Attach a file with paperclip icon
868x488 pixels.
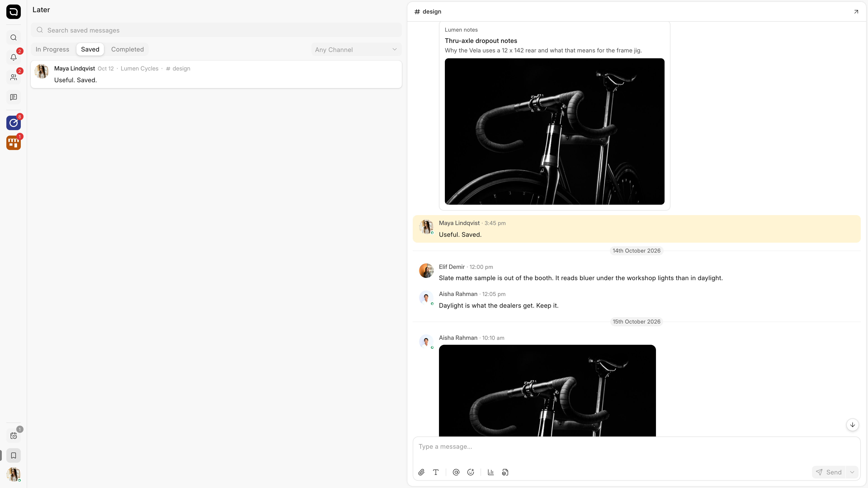pos(421,472)
